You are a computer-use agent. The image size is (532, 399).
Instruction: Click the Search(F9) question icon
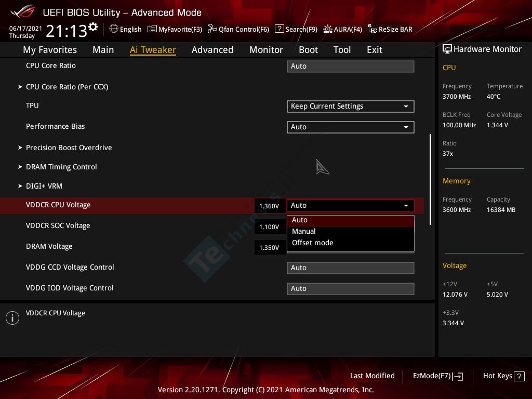(x=279, y=29)
